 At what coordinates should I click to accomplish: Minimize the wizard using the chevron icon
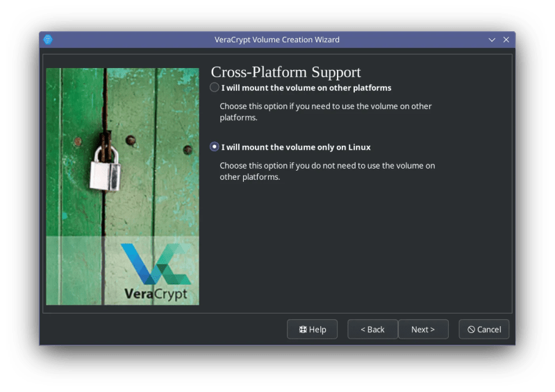click(492, 40)
